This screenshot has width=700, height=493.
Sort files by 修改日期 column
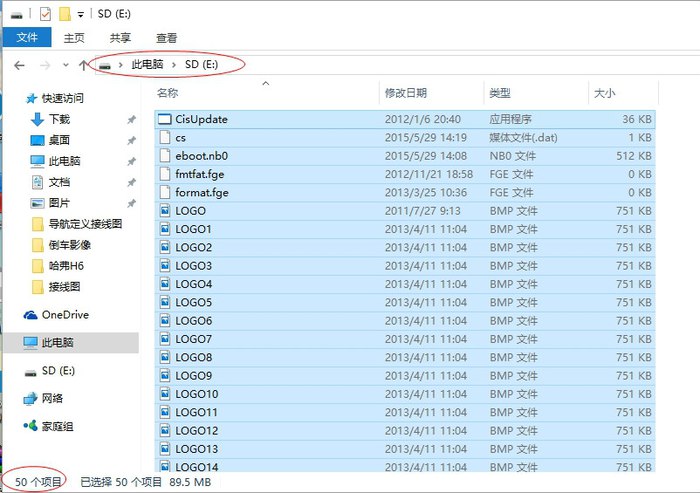[x=406, y=93]
